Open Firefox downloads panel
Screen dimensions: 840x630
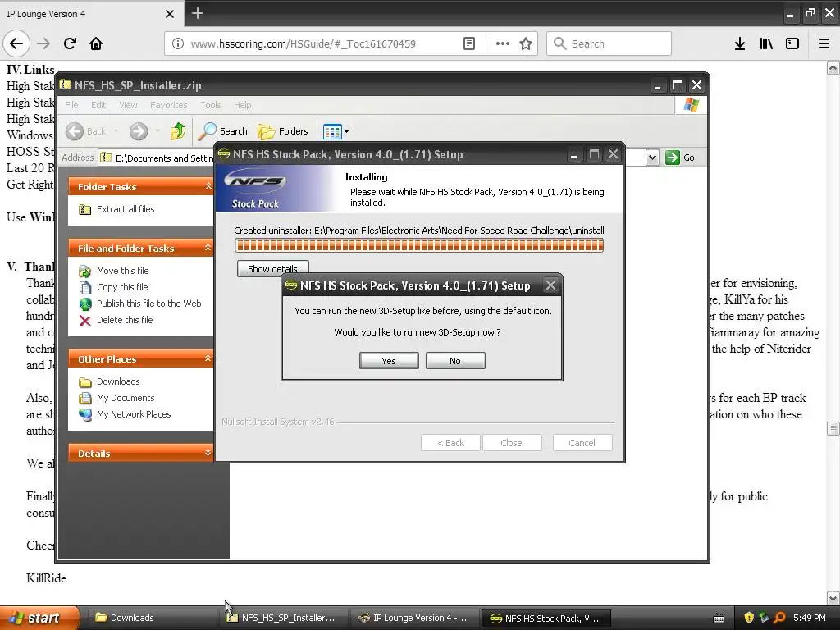click(x=740, y=43)
